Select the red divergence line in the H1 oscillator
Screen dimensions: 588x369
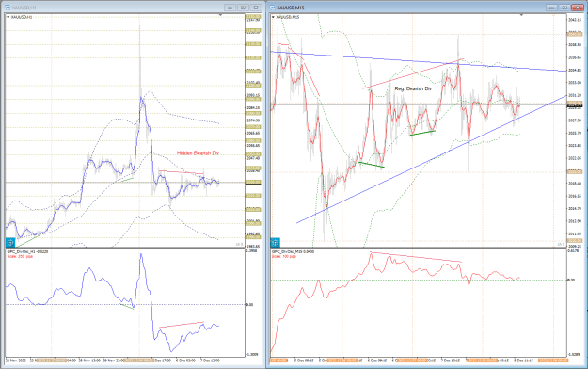pyautogui.click(x=182, y=325)
